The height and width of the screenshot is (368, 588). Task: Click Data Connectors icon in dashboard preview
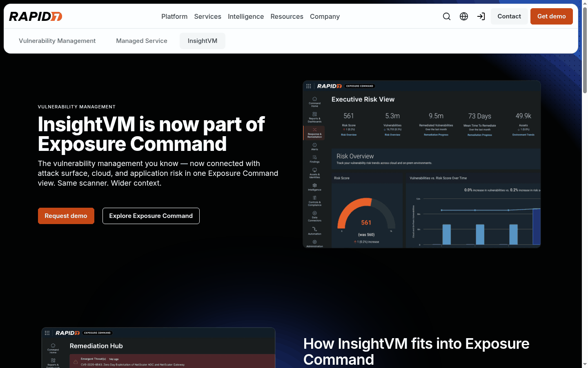(x=314, y=213)
